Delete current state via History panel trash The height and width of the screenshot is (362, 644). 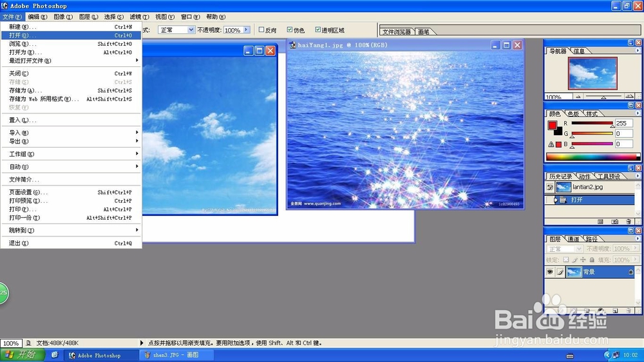pyautogui.click(x=629, y=222)
